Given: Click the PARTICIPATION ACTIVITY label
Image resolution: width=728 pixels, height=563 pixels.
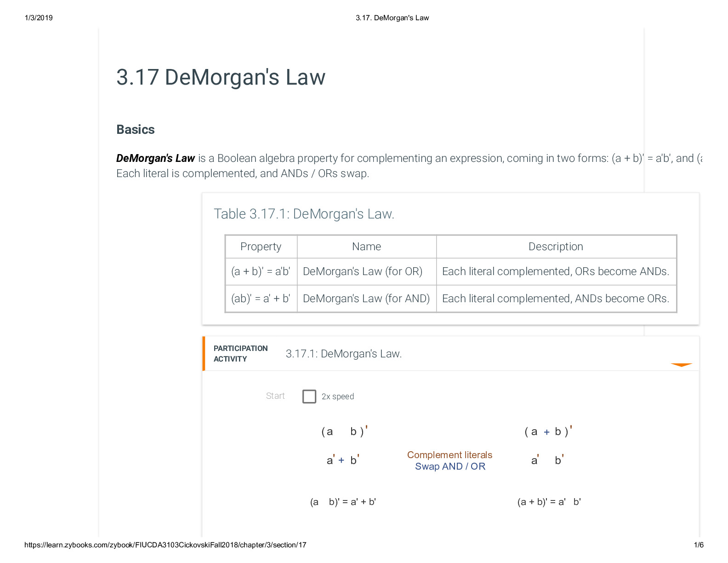Looking at the screenshot, I should [x=240, y=354].
